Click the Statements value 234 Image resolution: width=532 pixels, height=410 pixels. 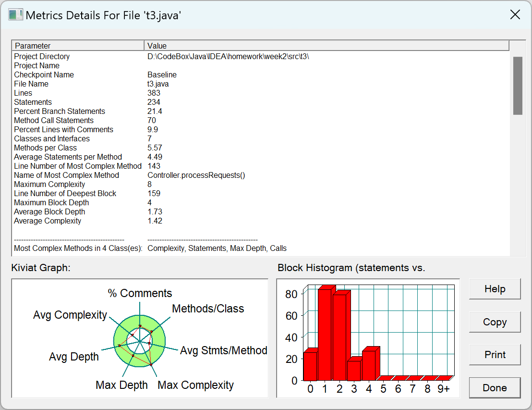tap(154, 102)
